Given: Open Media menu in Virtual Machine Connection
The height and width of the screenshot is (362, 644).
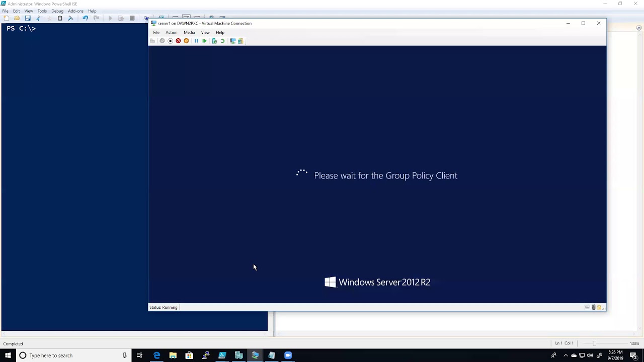Looking at the screenshot, I should click(x=189, y=32).
